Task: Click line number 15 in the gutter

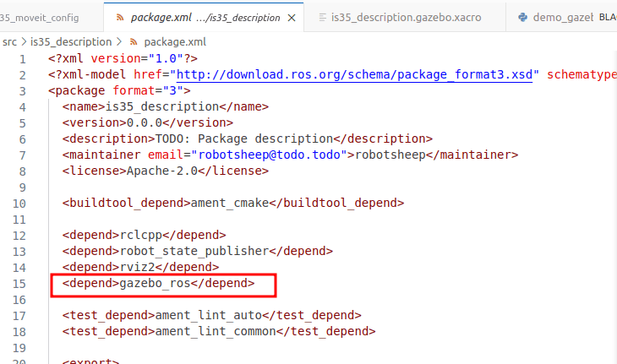Action: pyautogui.click(x=19, y=284)
